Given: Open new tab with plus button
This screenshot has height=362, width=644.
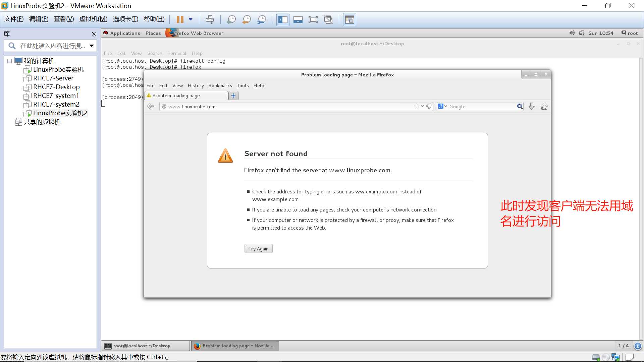Looking at the screenshot, I should point(233,96).
